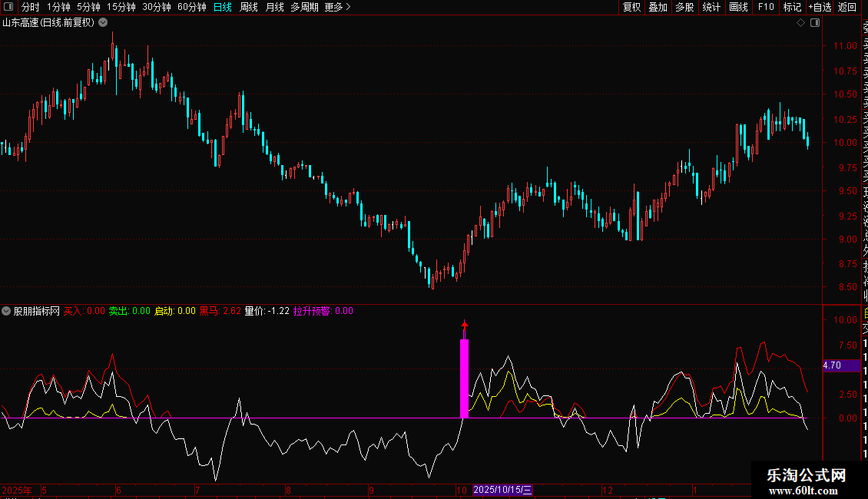Click the 2025年 label on the time axis
This screenshot has height=499, width=868.
click(x=17, y=490)
